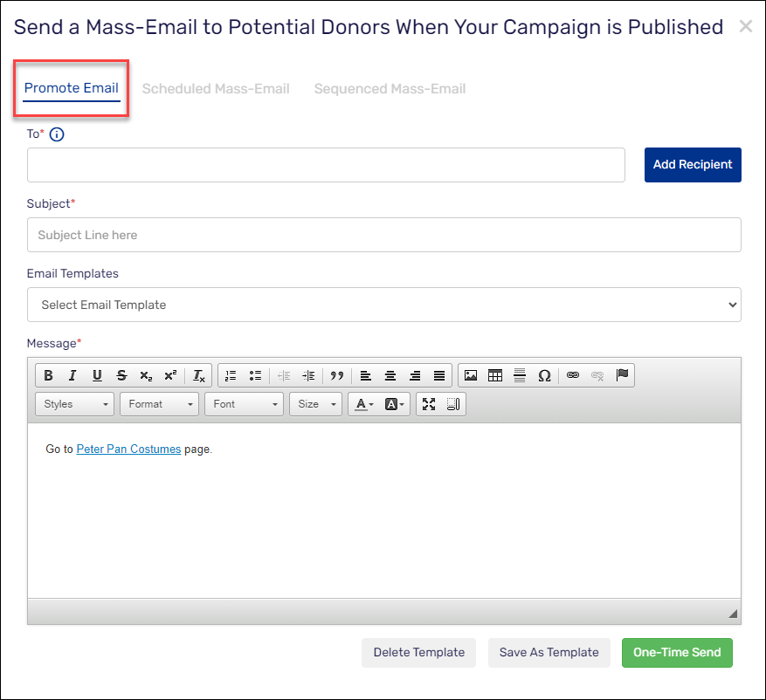The image size is (766, 700).
Task: Maximize the editor window
Action: [429, 404]
